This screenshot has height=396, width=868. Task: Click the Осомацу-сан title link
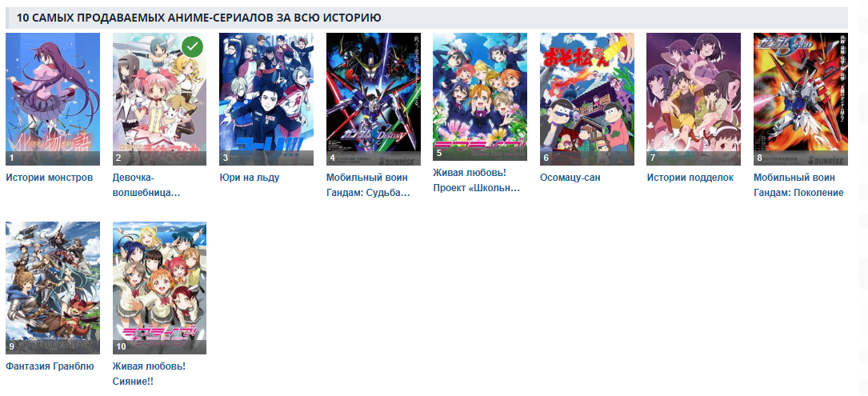pos(570,178)
